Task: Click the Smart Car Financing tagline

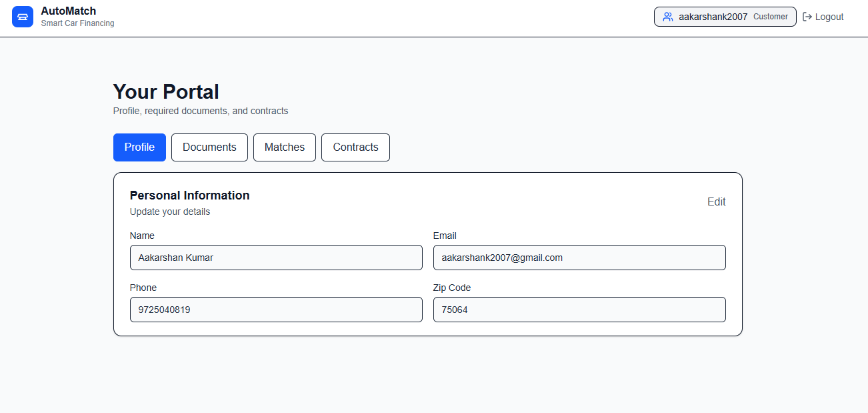Action: click(x=77, y=23)
